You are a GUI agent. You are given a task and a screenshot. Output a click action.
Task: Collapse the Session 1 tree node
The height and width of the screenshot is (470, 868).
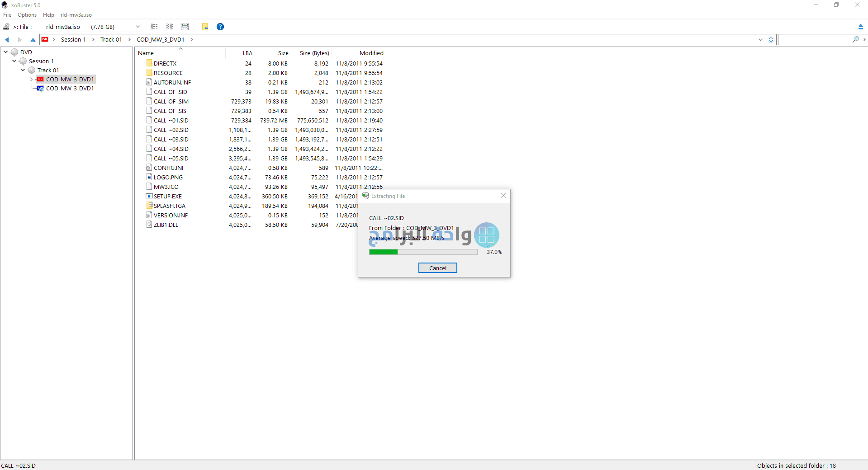(14, 61)
